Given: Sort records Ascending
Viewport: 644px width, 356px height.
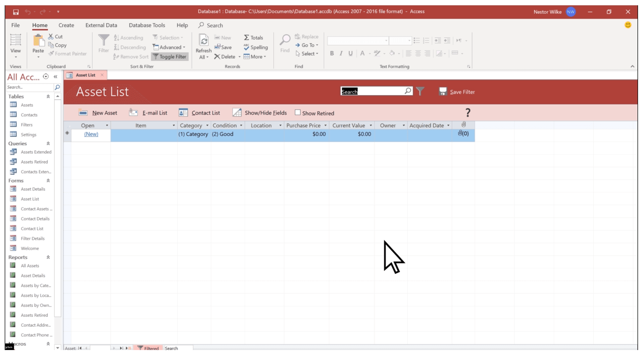Looking at the screenshot, I should 128,38.
